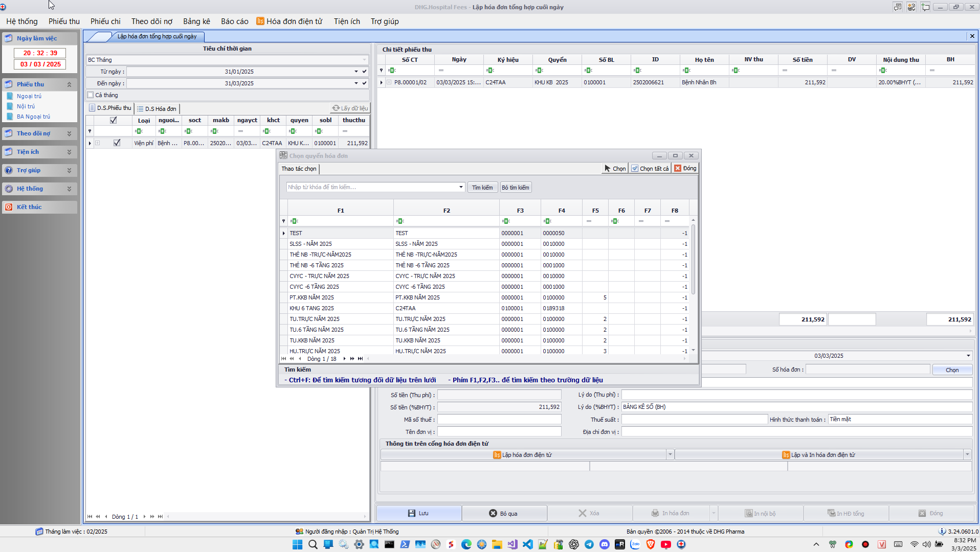
Task: Go to first record in the phiếu thu list pager
Action: (x=90, y=517)
